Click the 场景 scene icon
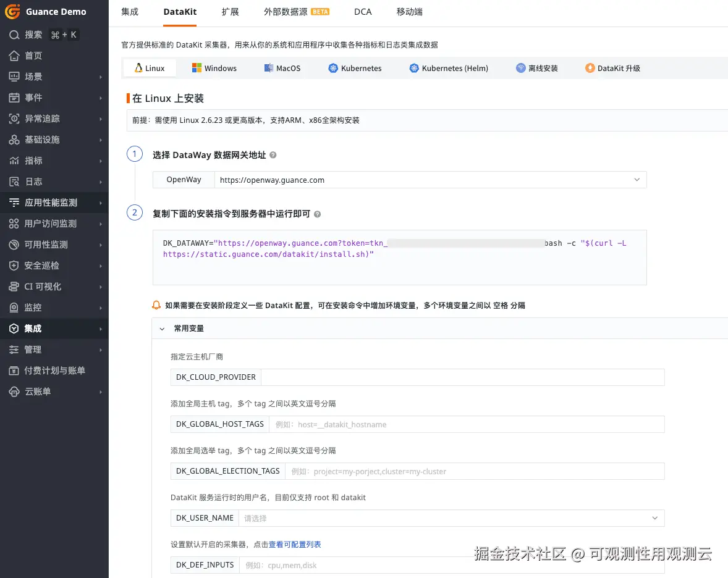The image size is (728, 578). pos(14,77)
